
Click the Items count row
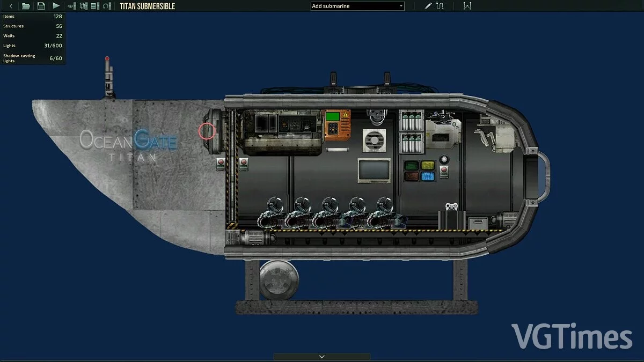point(32,16)
